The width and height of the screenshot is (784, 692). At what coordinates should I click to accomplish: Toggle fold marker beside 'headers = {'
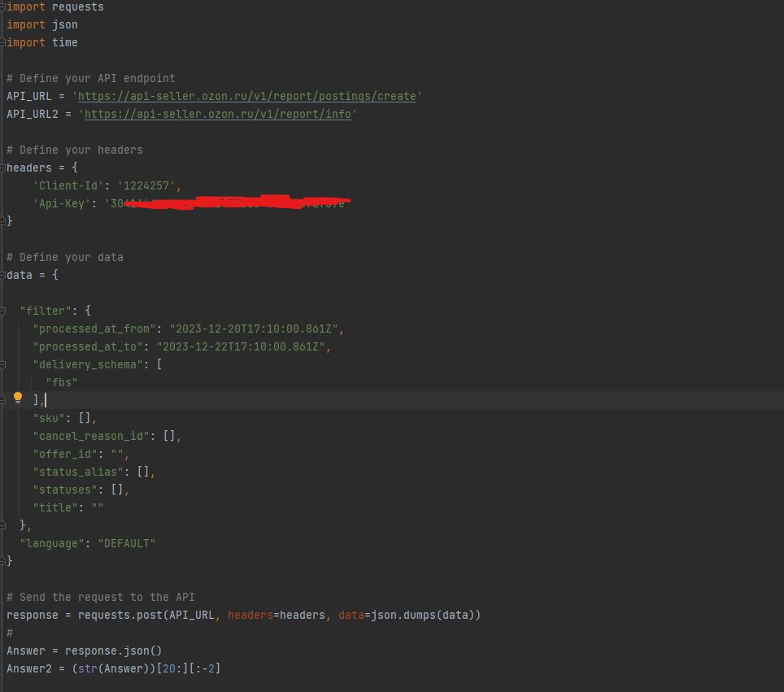tap(2, 168)
